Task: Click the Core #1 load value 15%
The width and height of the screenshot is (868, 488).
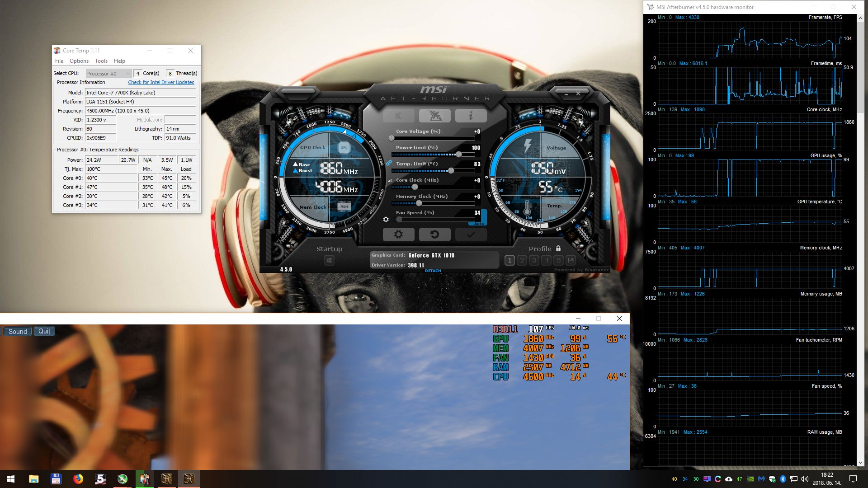Action: 186,187
